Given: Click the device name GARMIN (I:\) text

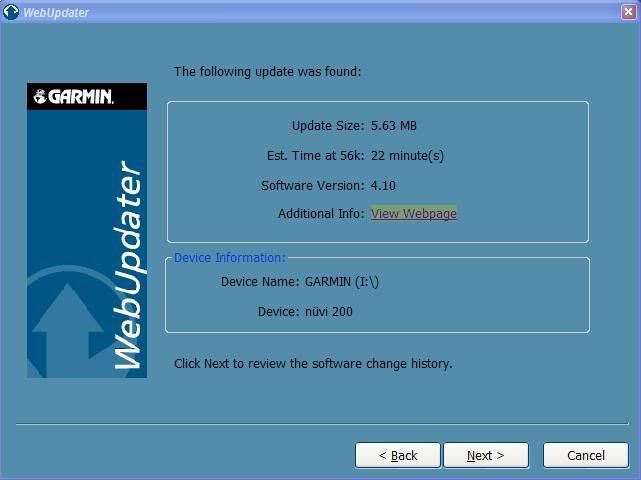Looking at the screenshot, I should click(342, 282).
